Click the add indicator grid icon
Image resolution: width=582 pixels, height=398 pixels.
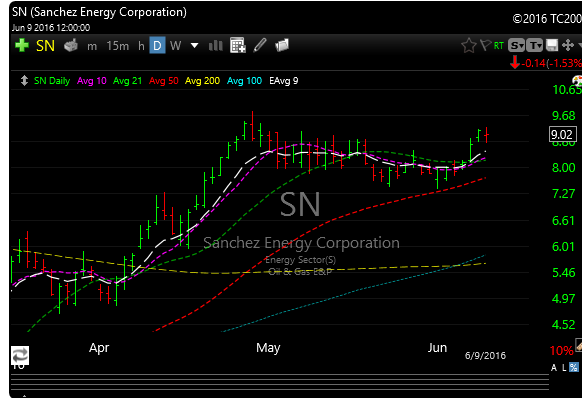click(238, 45)
